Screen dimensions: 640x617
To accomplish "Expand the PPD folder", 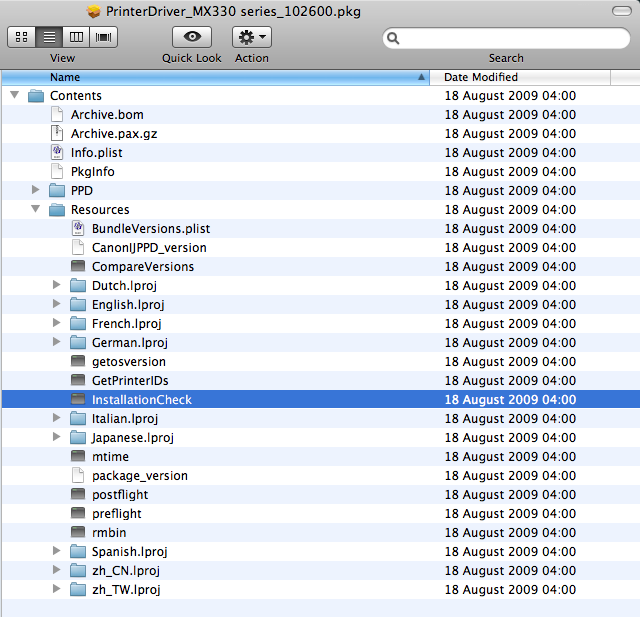I will coord(36,190).
